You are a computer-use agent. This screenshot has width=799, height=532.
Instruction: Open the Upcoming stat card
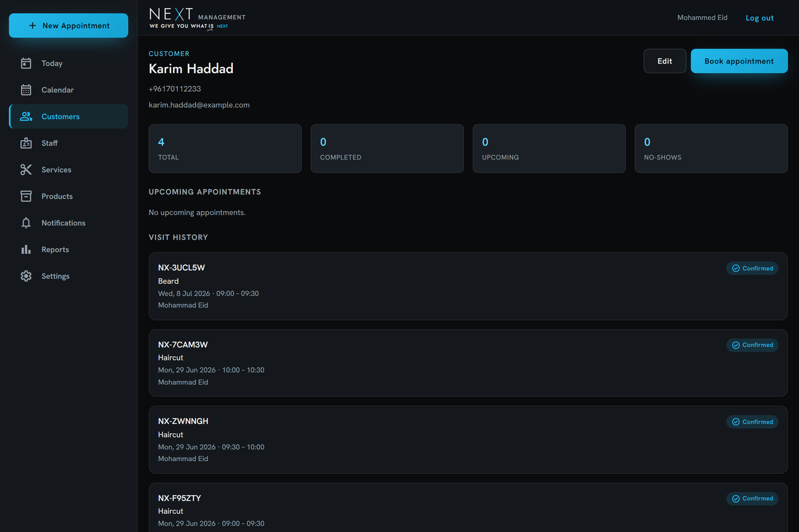click(549, 148)
